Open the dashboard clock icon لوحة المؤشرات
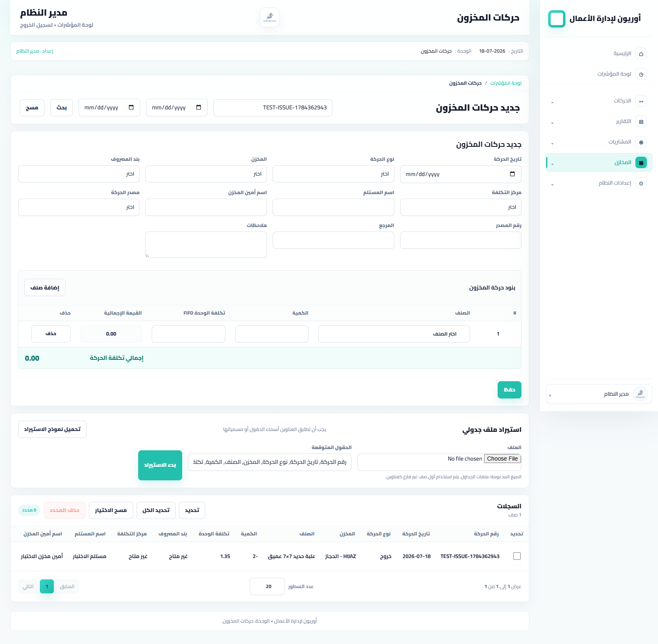Screen dimensions: 658x644 click(x=641, y=74)
